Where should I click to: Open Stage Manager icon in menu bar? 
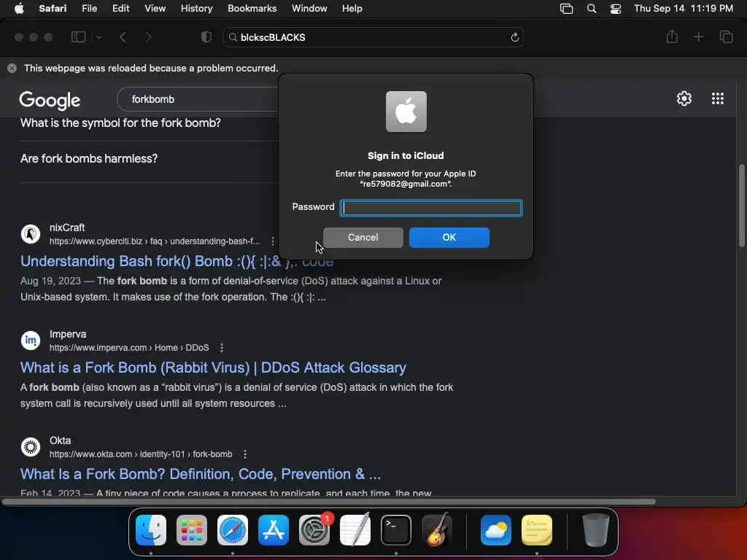566,9
